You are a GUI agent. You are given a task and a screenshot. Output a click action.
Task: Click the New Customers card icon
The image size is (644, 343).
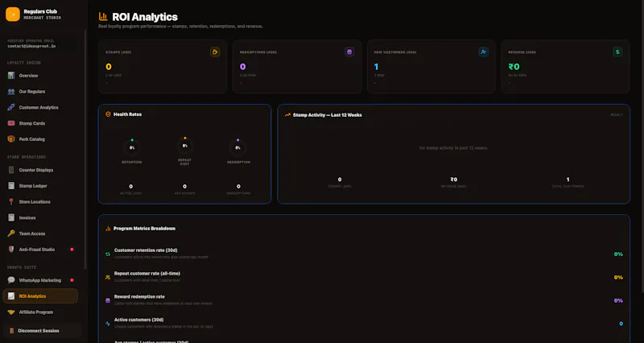(x=484, y=52)
